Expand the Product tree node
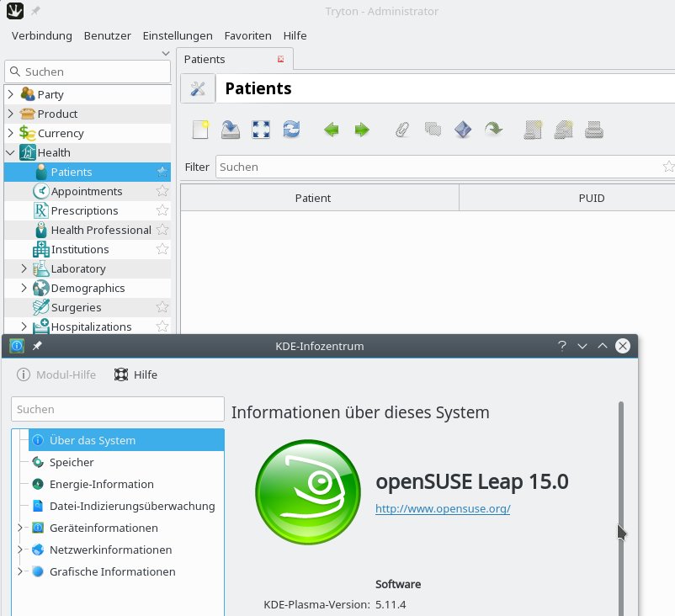The width and height of the screenshot is (675, 616). click(11, 114)
